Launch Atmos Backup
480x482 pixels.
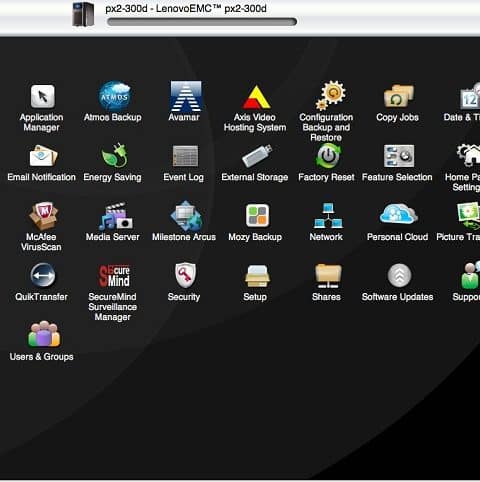point(114,96)
